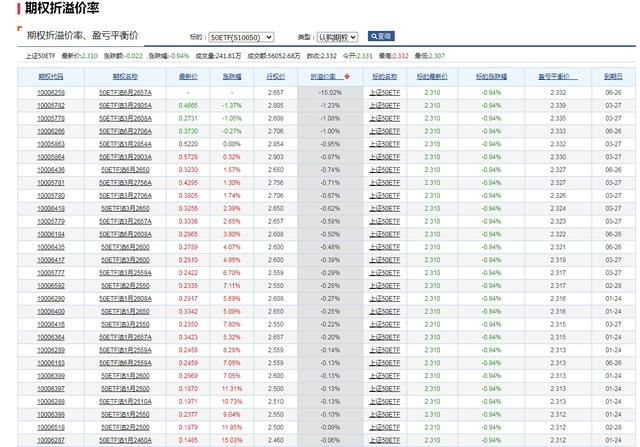Click the 查询 search button

381,35
